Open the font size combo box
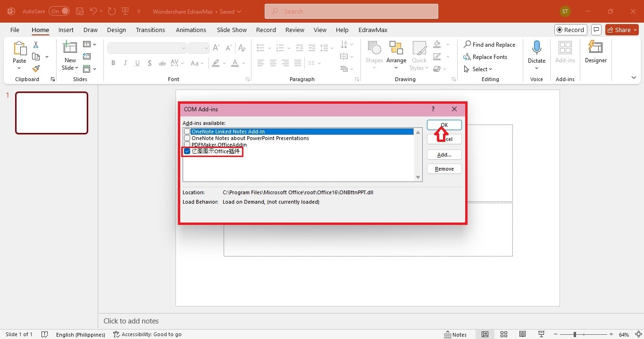The height and width of the screenshot is (339, 644). click(198, 48)
